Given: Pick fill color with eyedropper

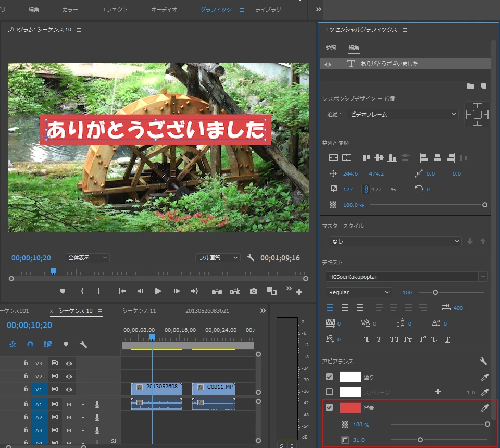Looking at the screenshot, I should click(x=485, y=377).
